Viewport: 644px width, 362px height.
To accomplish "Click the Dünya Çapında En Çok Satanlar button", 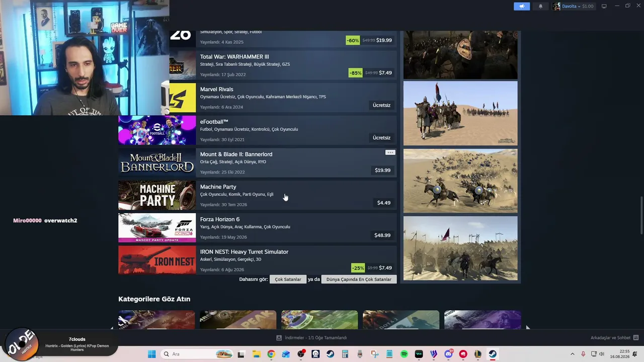I will coord(359,279).
